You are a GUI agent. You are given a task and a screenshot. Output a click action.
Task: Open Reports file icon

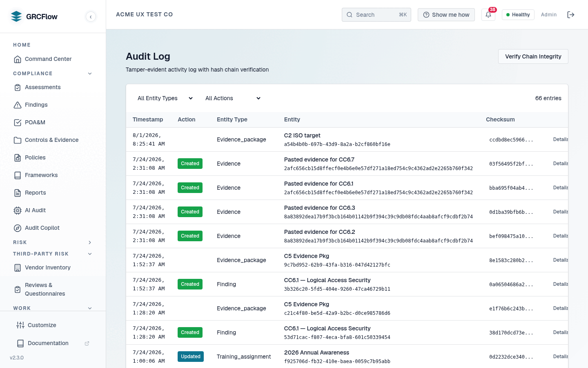[18, 193]
